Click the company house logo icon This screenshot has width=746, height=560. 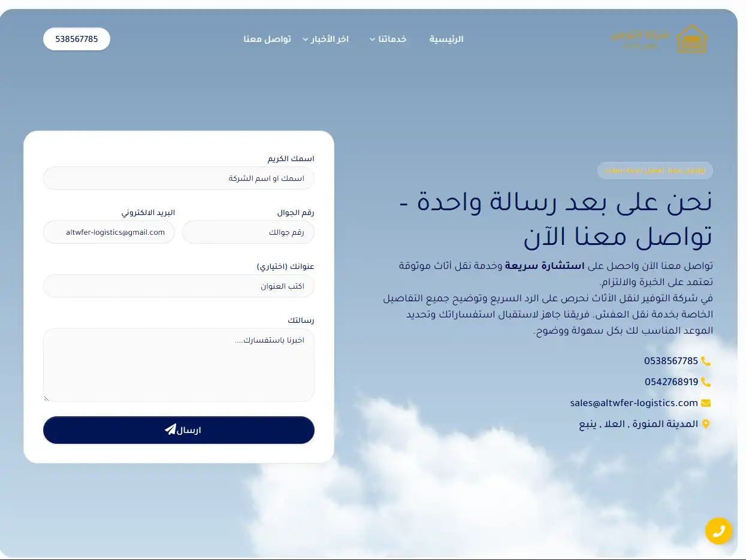[x=691, y=39]
